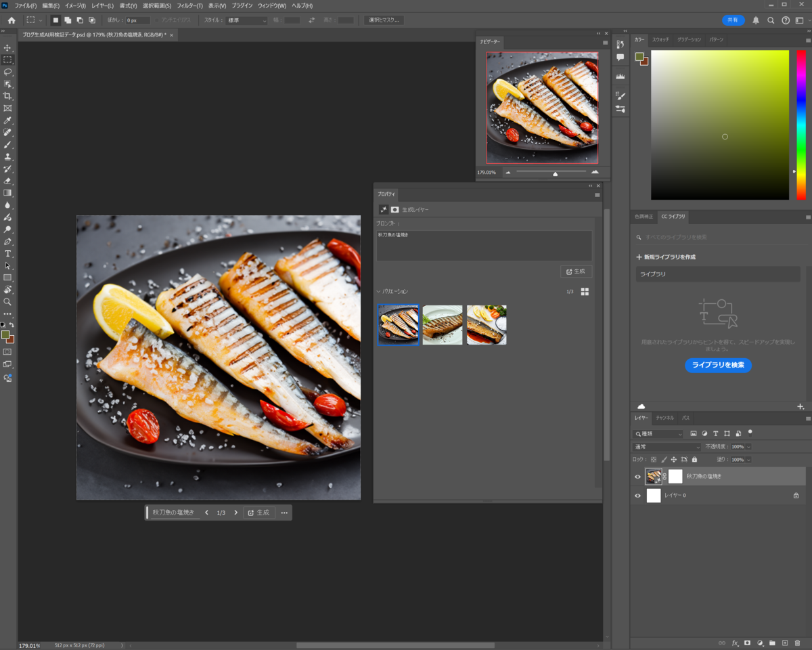812x650 pixels.
Task: Delete layer with trash icon
Action: pos(797,643)
